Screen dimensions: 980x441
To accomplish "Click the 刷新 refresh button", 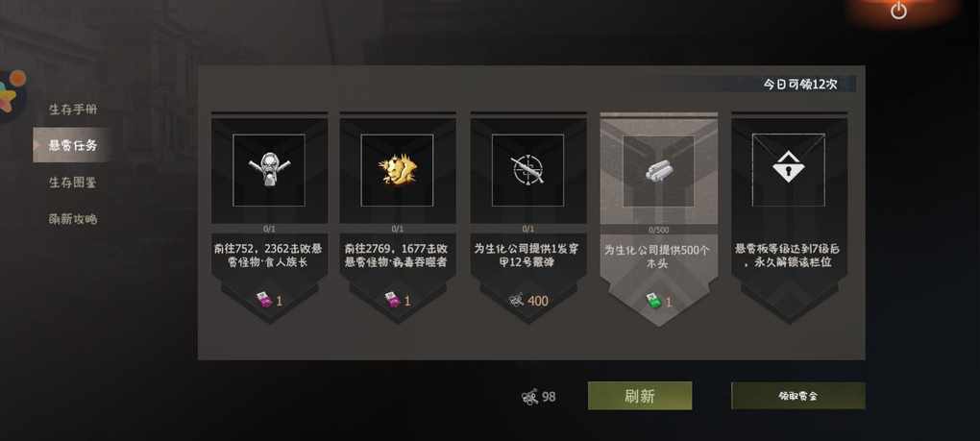I will [639, 396].
